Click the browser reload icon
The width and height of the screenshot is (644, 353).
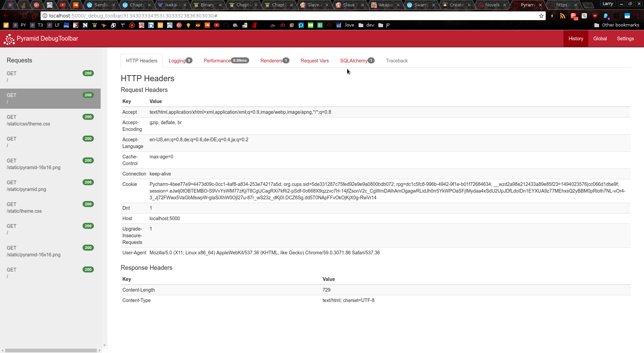pos(24,16)
